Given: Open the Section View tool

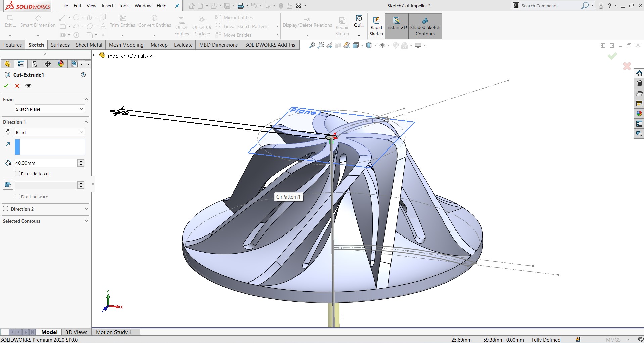Looking at the screenshot, I should pos(338,45).
